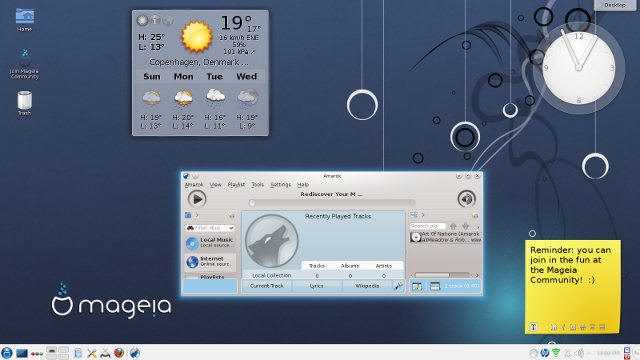Image resolution: width=640 pixels, height=360 pixels.
Task: Click the activities three-dots icon in taskbar
Action: [x=37, y=353]
